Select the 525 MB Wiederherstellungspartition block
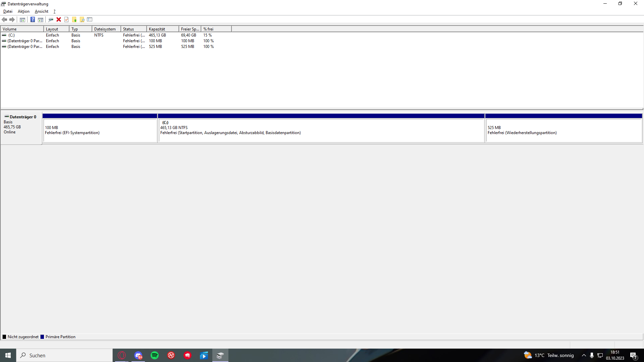 click(563, 130)
